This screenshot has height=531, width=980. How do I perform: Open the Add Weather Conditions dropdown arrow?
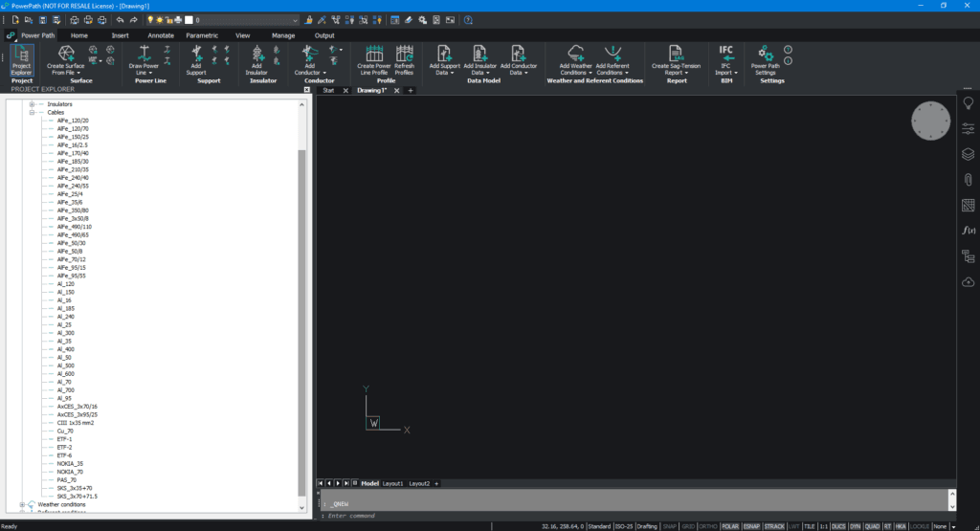point(590,73)
